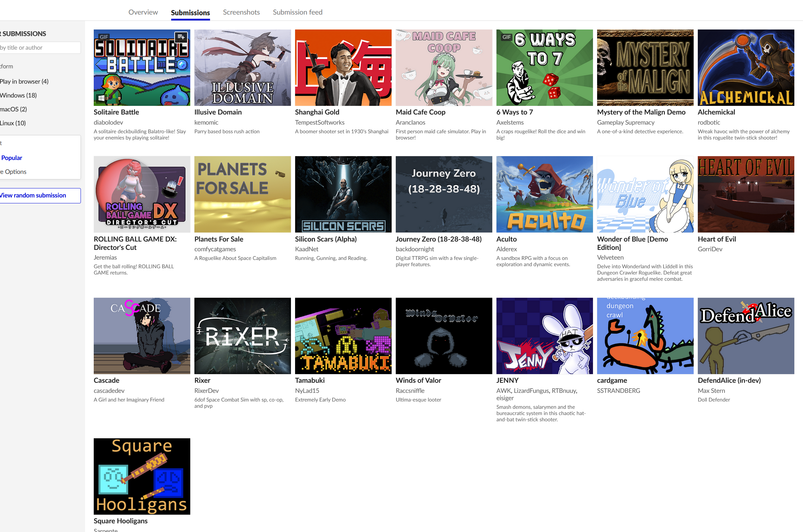Sort submissions by Popular
The width and height of the screenshot is (803, 532).
pos(12,158)
